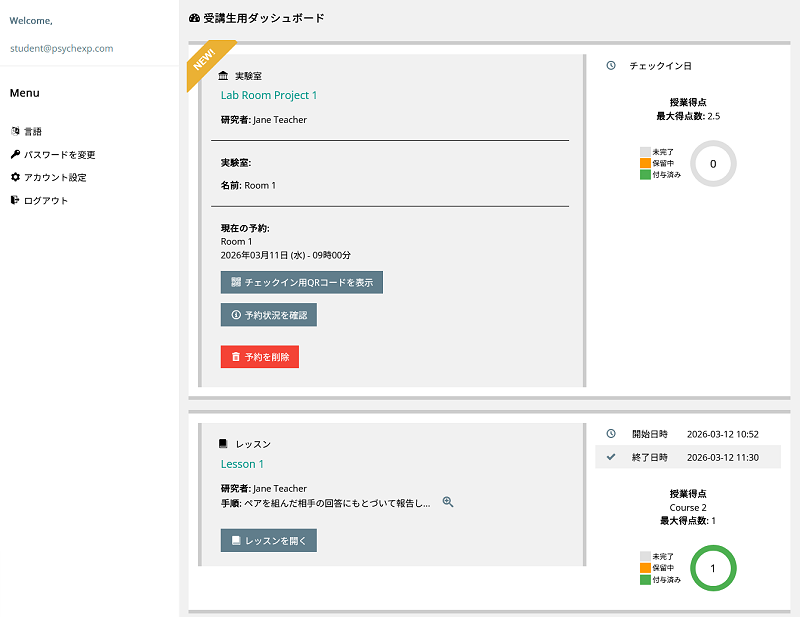Open the Lesson 1 link
The height and width of the screenshot is (617, 800).
point(242,464)
